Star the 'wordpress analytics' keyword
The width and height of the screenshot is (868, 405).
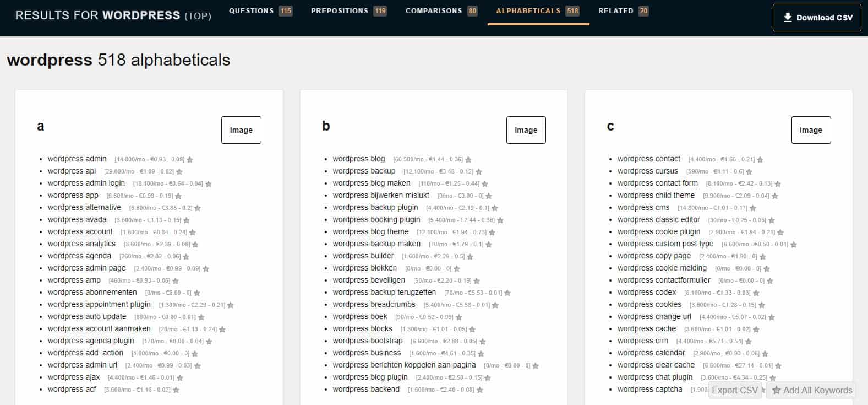point(195,245)
